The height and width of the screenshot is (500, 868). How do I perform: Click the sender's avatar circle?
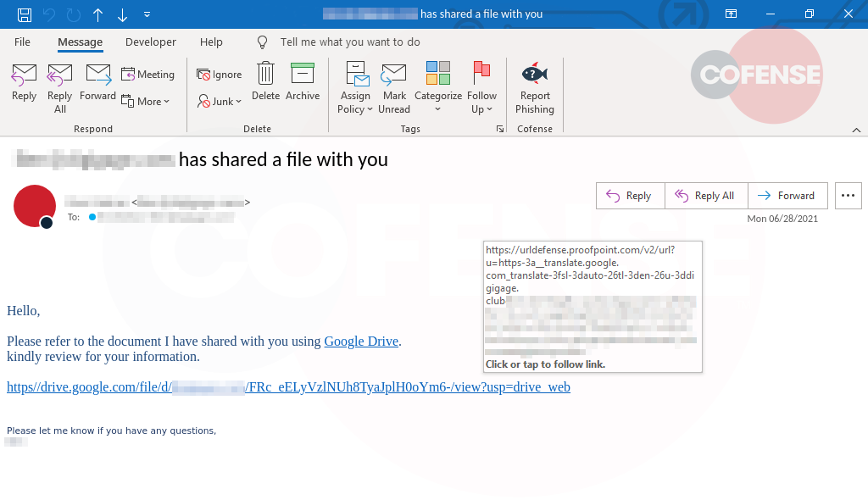[x=34, y=206]
